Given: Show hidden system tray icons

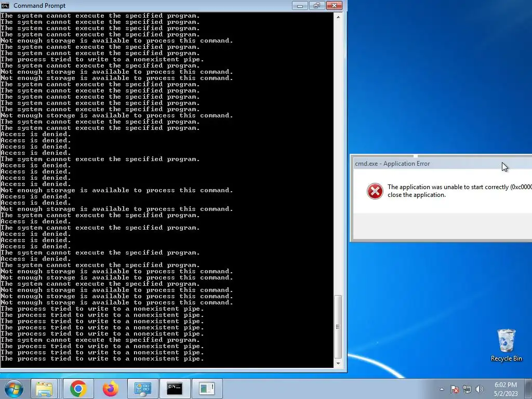Looking at the screenshot, I should (x=442, y=389).
